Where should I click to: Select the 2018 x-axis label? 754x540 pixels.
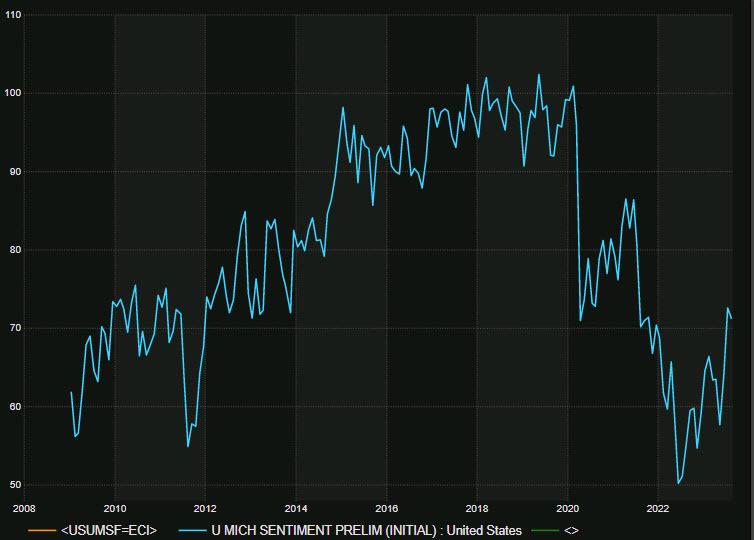click(x=477, y=509)
